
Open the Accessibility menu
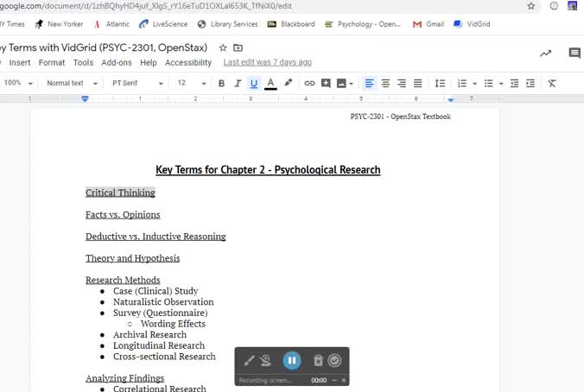tap(188, 62)
